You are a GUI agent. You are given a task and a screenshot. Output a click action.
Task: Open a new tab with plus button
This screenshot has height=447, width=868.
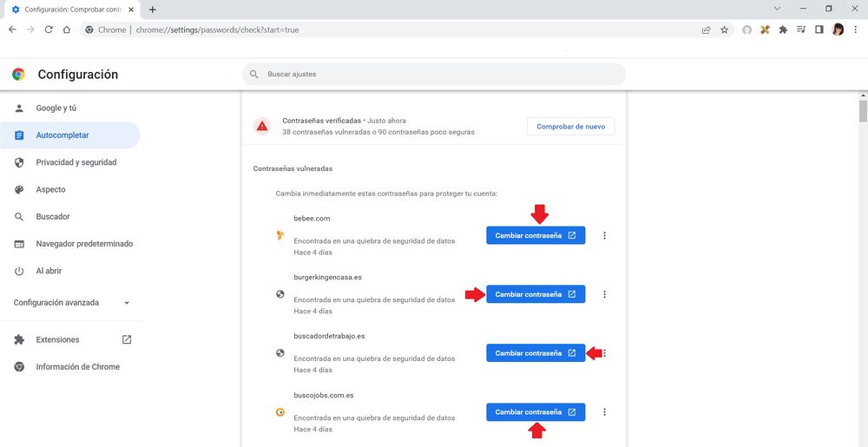(153, 9)
